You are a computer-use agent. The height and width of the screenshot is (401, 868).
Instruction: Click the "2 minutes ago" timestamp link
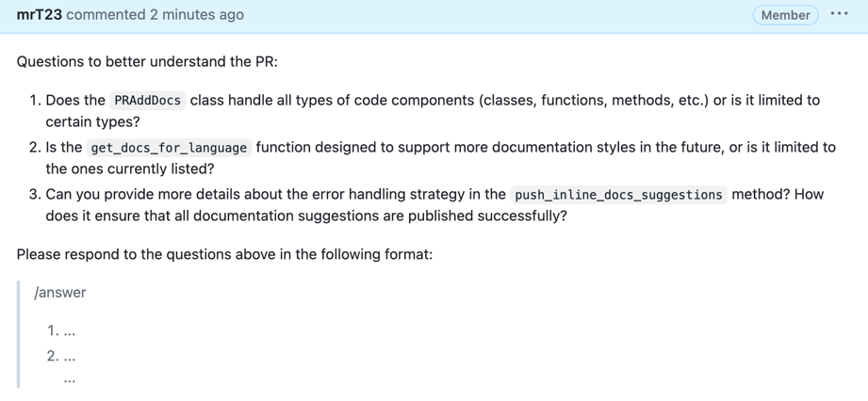coord(197,15)
